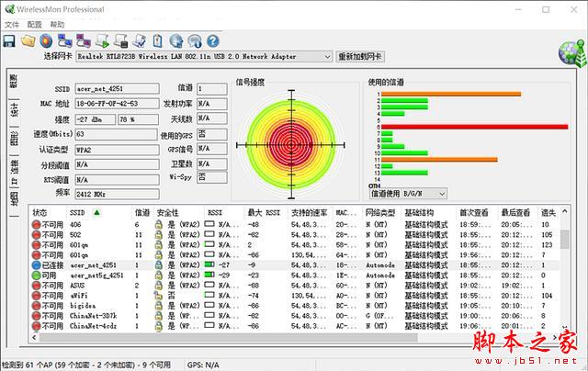Image resolution: width=588 pixels, height=371 pixels.
Task: Click the left scroll arrow of the network list
Action: (34, 337)
